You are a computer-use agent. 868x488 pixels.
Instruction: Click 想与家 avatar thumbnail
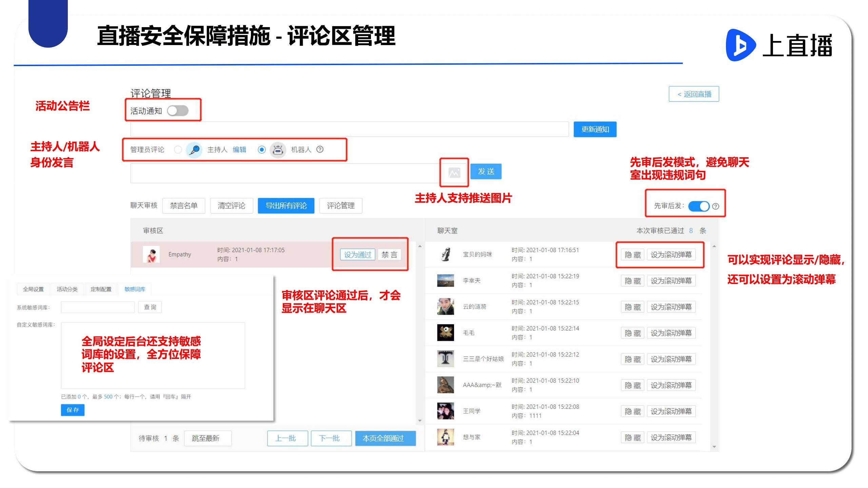coord(446,437)
